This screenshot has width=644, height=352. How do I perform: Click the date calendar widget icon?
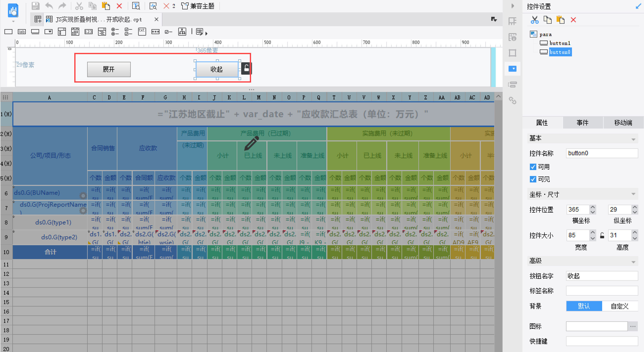[75, 32]
